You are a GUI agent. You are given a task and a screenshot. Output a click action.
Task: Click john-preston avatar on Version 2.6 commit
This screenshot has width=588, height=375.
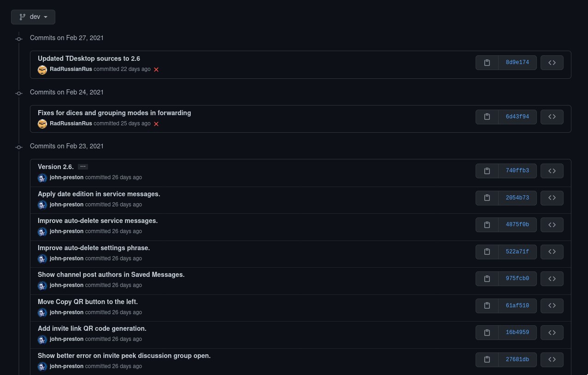coord(42,178)
